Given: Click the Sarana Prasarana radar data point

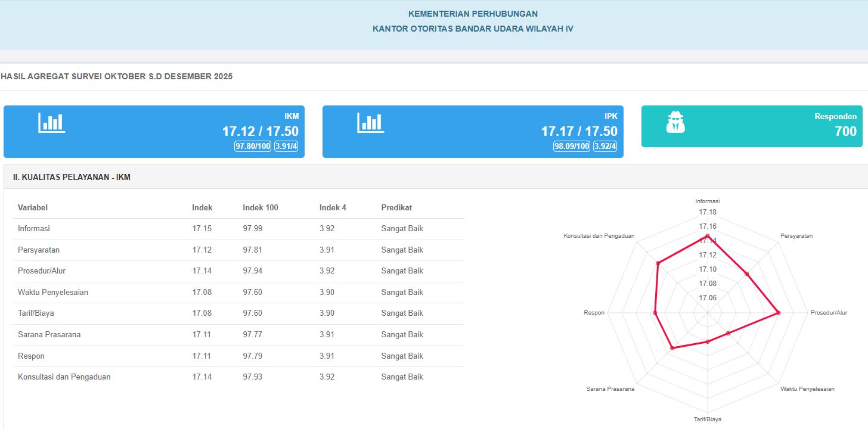Looking at the screenshot, I should [x=672, y=348].
